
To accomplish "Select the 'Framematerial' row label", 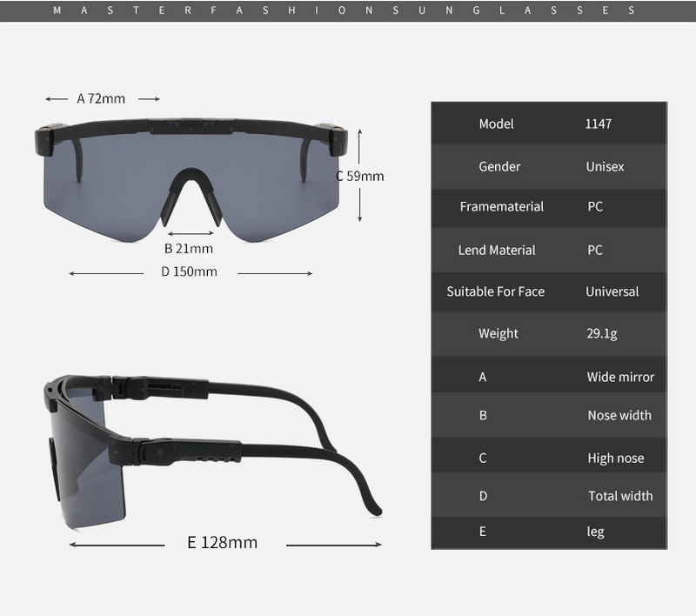I will point(501,206).
